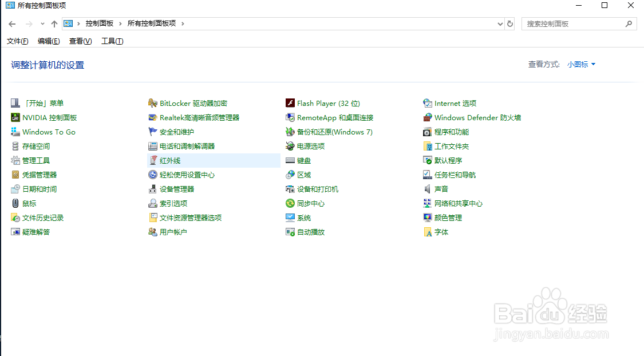
Task: Click the 字体 fonts icon
Action: pyautogui.click(x=428, y=232)
